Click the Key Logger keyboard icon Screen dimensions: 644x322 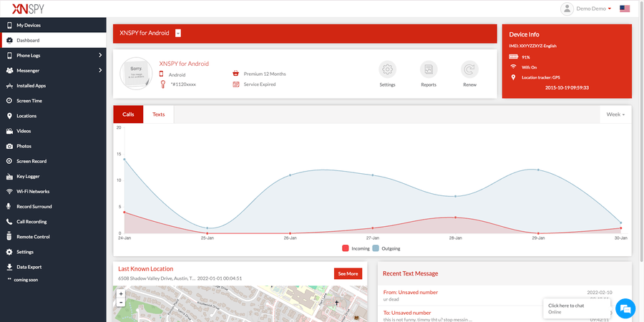(x=9, y=176)
